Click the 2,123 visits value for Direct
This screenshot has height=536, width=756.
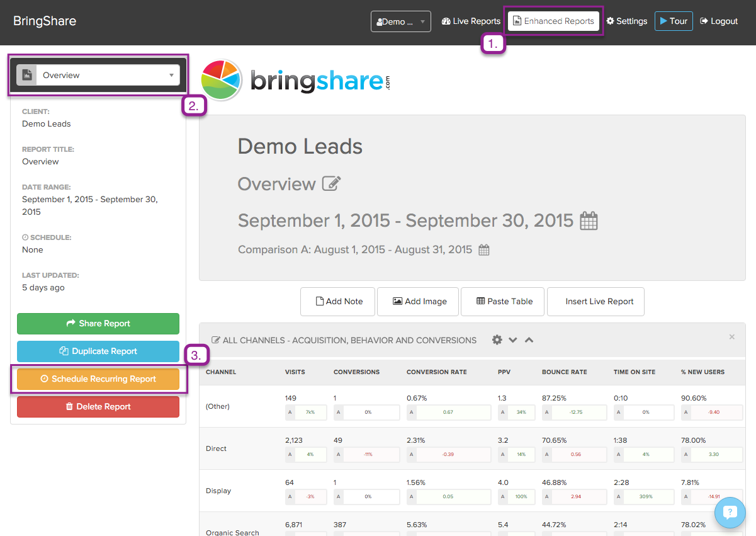tap(295, 440)
